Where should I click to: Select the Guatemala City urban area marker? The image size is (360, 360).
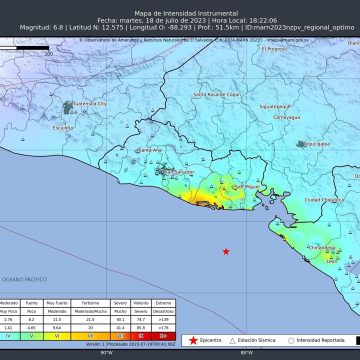[x=67, y=107]
